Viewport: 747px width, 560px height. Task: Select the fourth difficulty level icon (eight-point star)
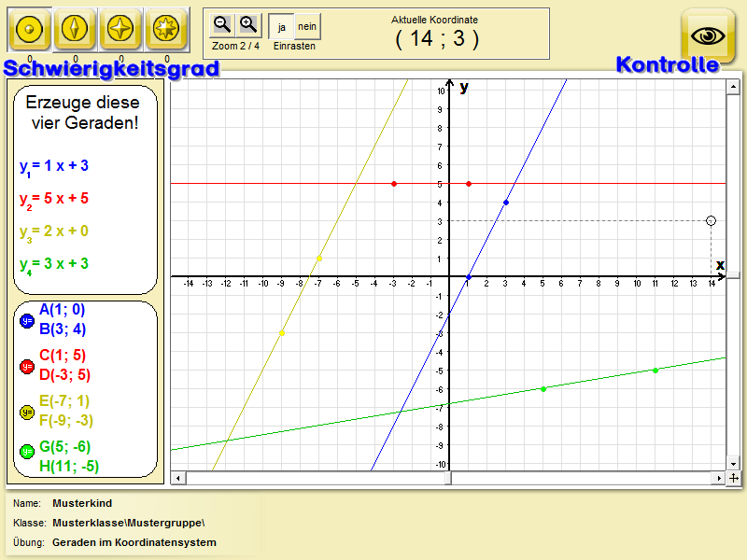click(x=166, y=31)
